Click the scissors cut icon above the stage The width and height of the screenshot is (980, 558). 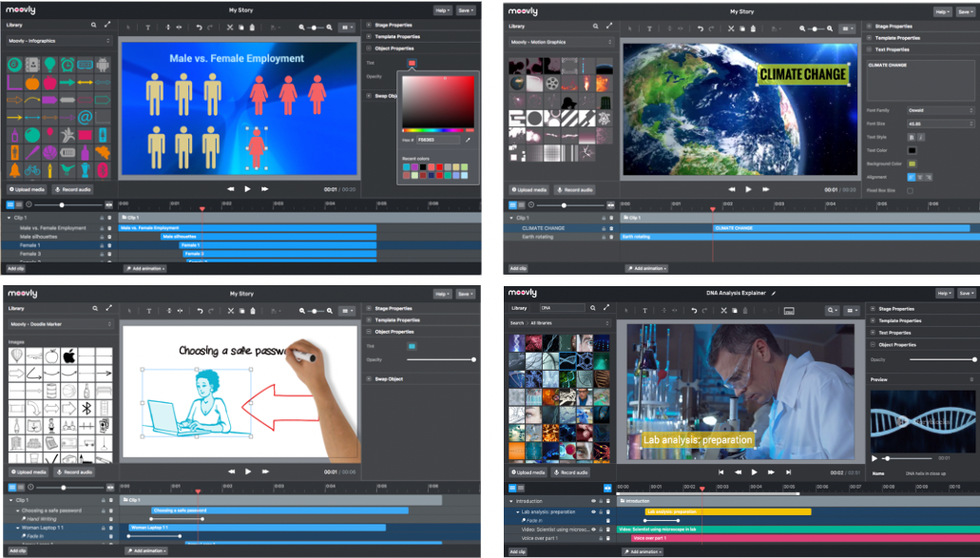[x=230, y=26]
